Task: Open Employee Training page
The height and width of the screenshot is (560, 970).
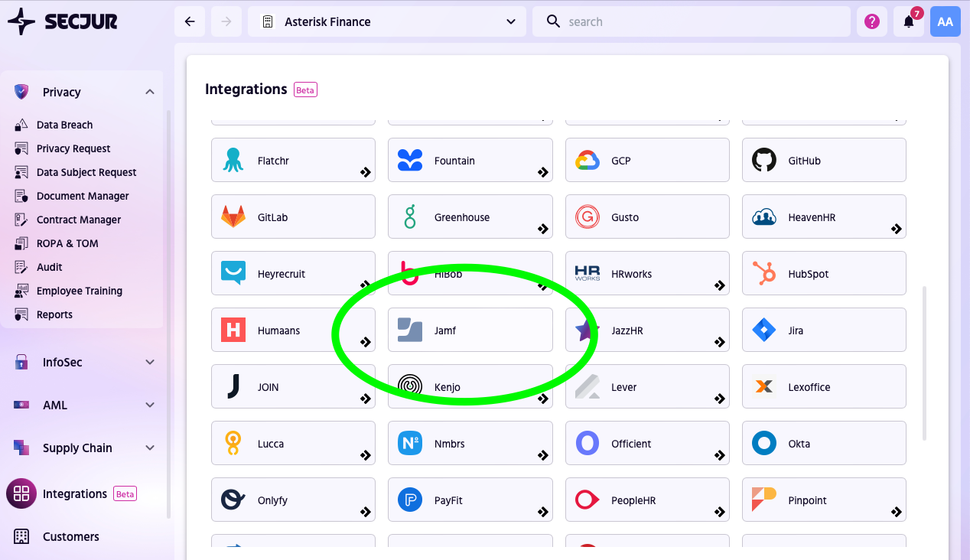Action: [80, 291]
